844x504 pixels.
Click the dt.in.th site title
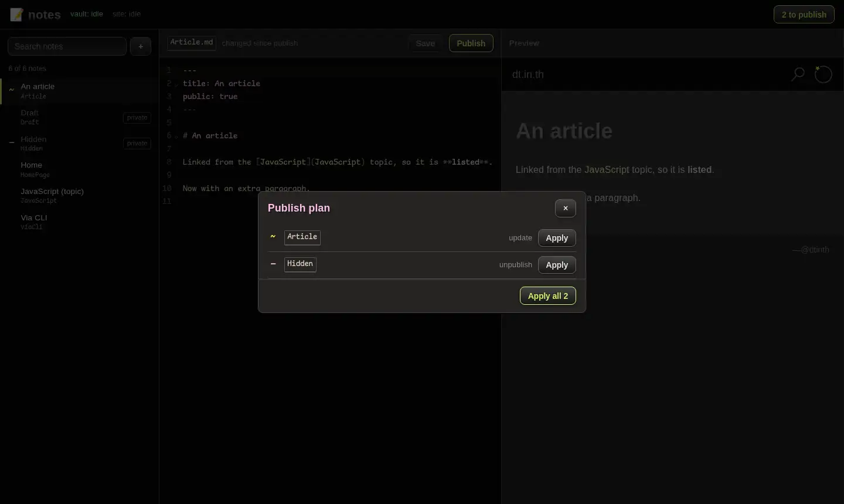(528, 74)
